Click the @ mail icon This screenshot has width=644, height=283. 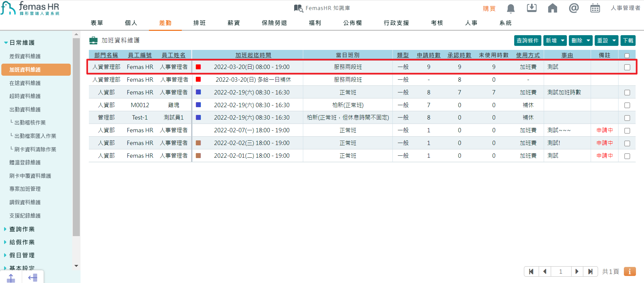pos(574,8)
